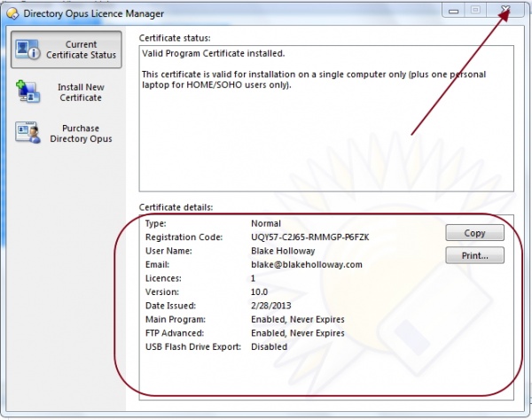
Task: Click the user name Blake Holloway
Action: (x=283, y=251)
